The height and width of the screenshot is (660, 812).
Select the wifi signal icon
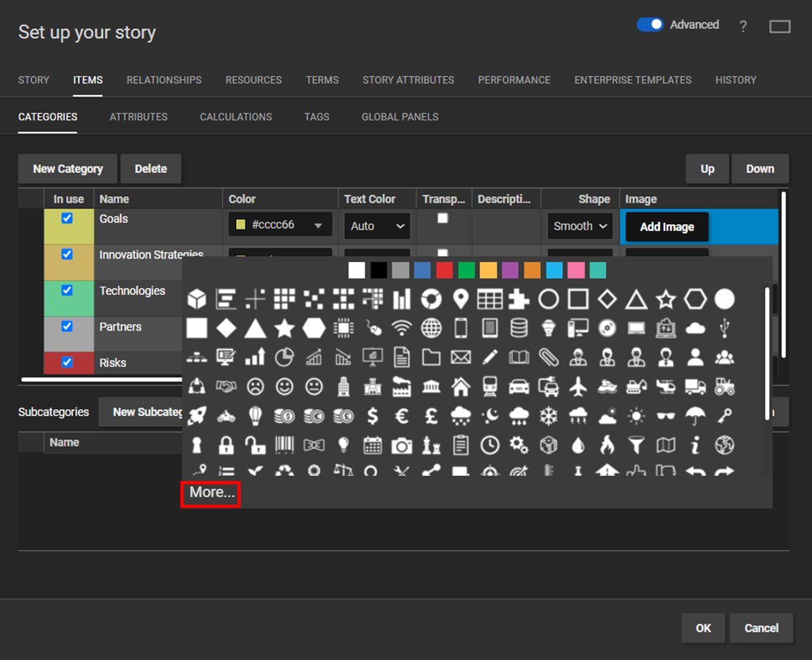(x=401, y=328)
